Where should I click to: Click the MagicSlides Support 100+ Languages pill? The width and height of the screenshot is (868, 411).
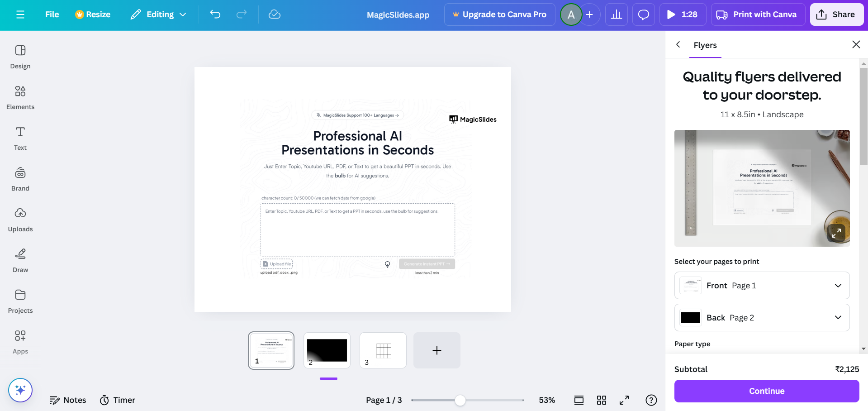click(x=358, y=115)
